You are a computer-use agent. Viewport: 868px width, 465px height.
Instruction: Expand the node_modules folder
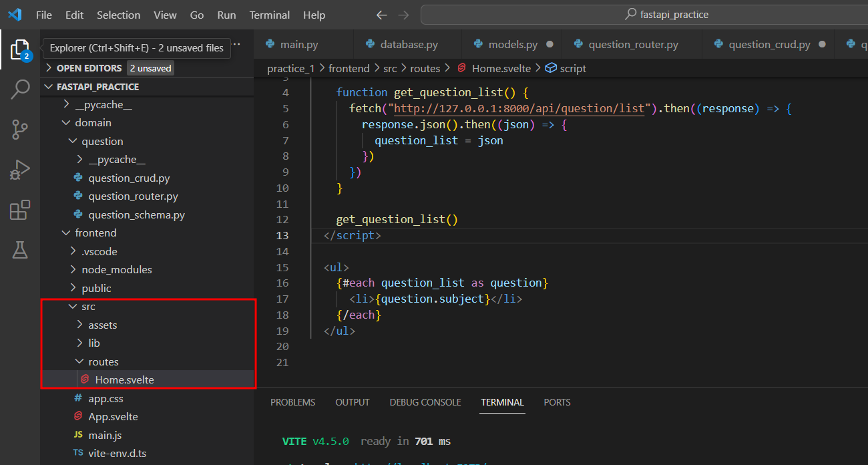tap(116, 270)
